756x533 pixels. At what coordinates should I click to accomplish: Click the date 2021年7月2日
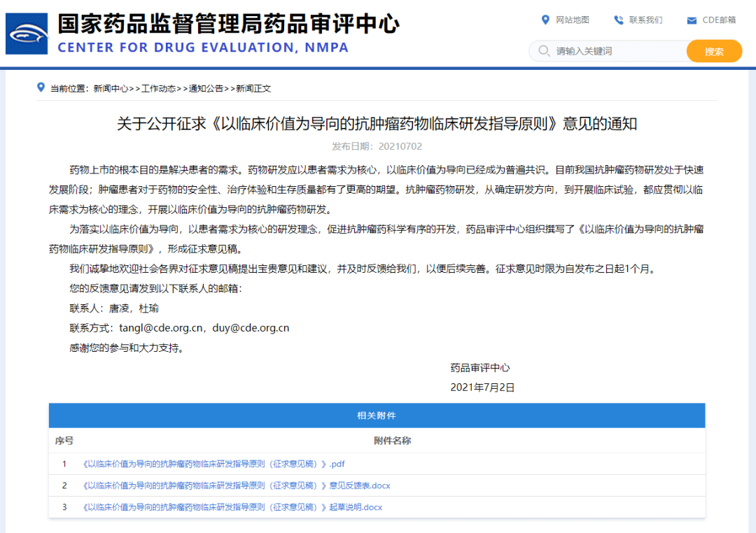482,388
